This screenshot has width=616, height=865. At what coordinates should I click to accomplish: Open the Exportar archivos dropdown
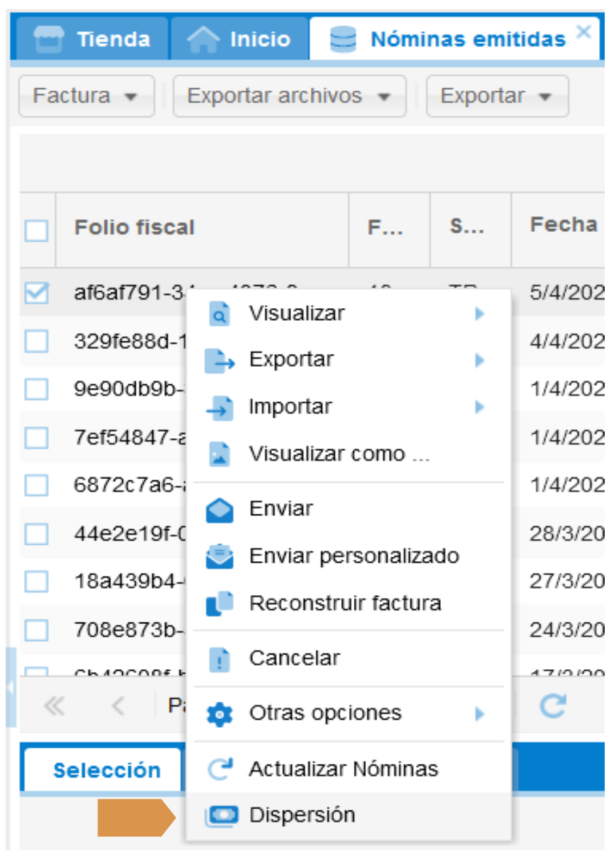click(289, 96)
